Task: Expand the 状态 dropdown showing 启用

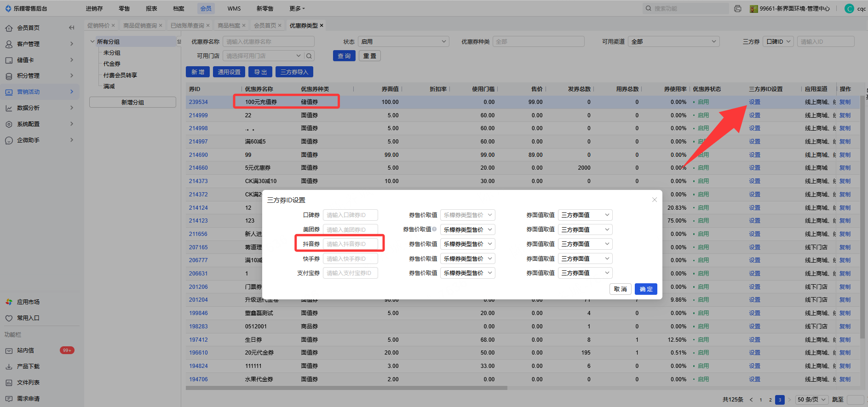Action: click(x=403, y=42)
